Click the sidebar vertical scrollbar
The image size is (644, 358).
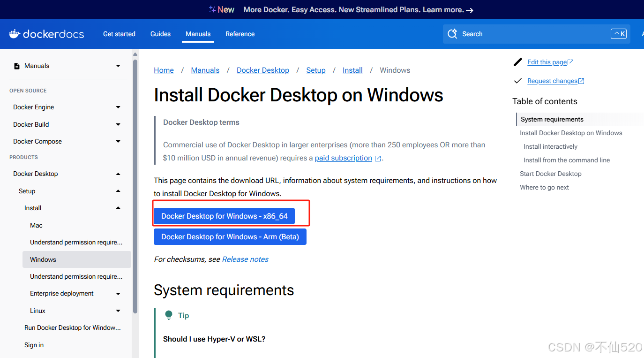pyautogui.click(x=135, y=185)
